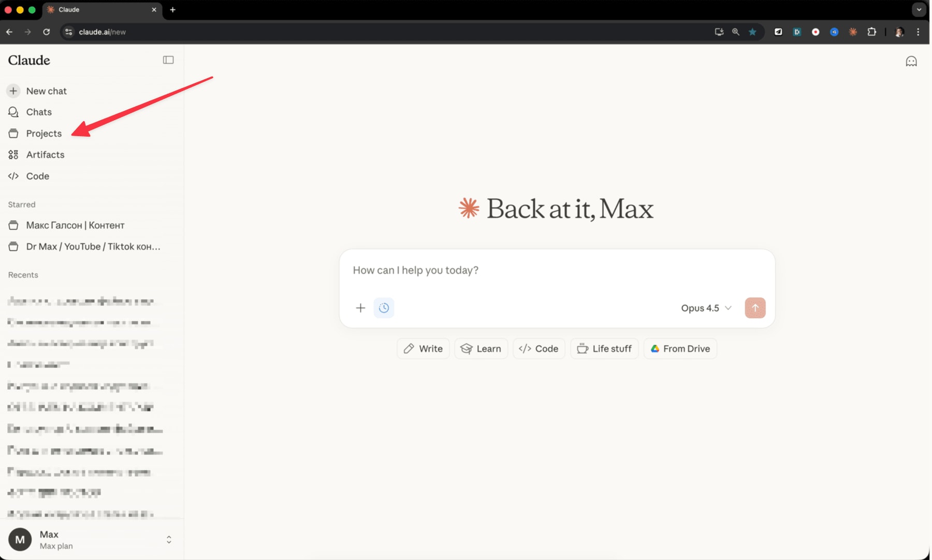Click the teal extension icon in toolbar
This screenshot has height=560, width=932.
[797, 32]
